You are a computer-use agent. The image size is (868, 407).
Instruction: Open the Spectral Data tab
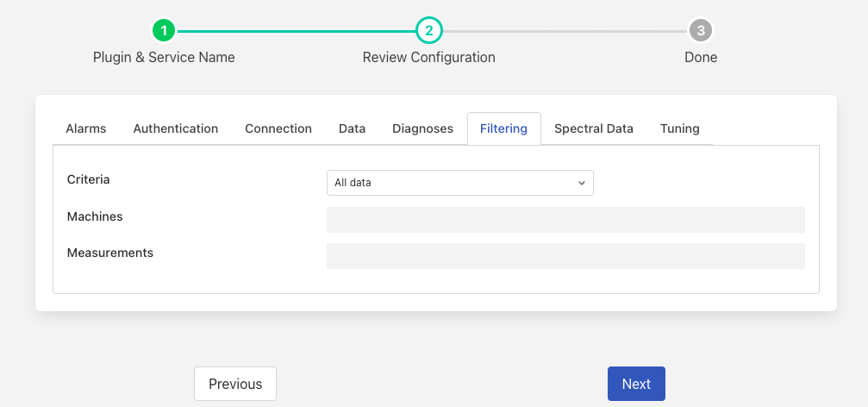[594, 128]
